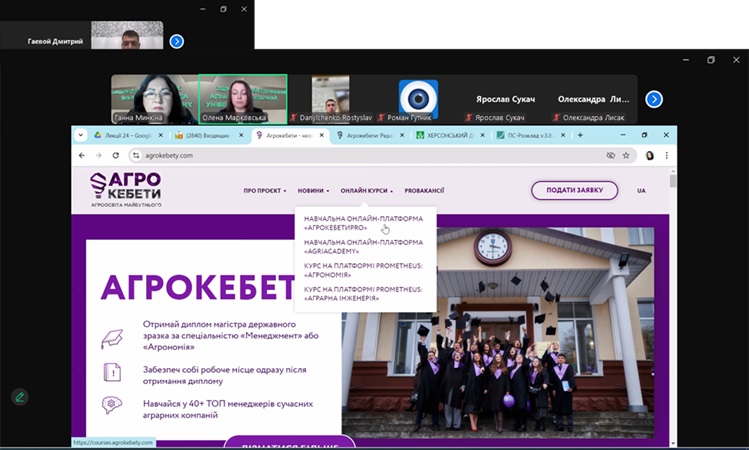
Task: Click the green annotate pencil icon
Action: click(20, 397)
